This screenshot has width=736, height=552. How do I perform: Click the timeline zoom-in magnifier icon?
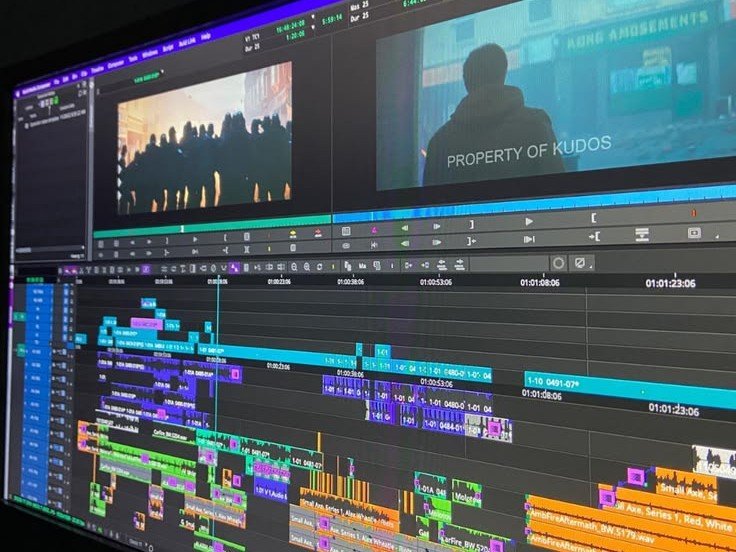point(307,267)
